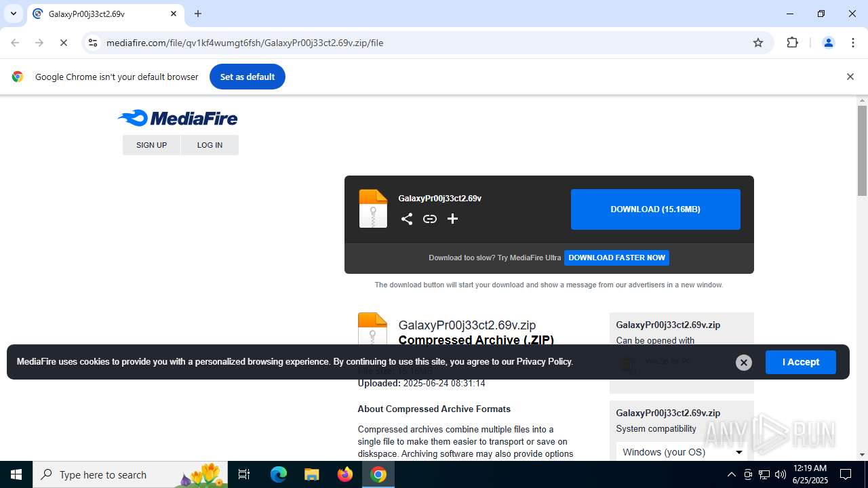Open the volume tray icon
Viewport: 868px width, 488px height.
(781, 474)
